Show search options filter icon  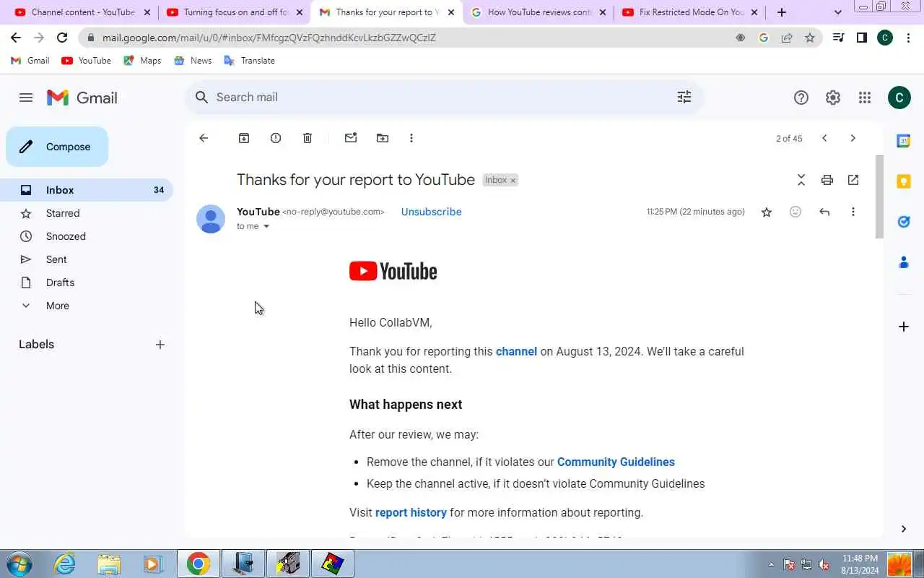[x=684, y=98]
